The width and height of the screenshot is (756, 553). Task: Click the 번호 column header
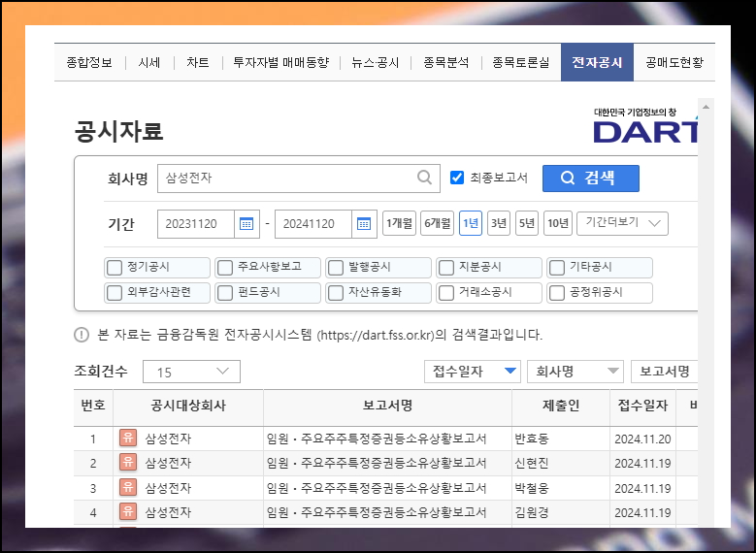(x=93, y=406)
